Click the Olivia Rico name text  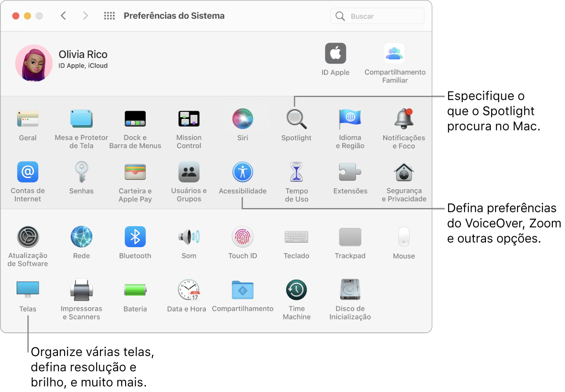(83, 54)
